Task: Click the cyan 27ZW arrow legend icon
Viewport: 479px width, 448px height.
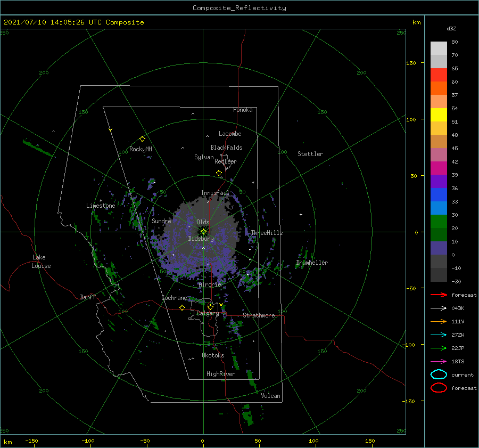Action: (x=439, y=335)
